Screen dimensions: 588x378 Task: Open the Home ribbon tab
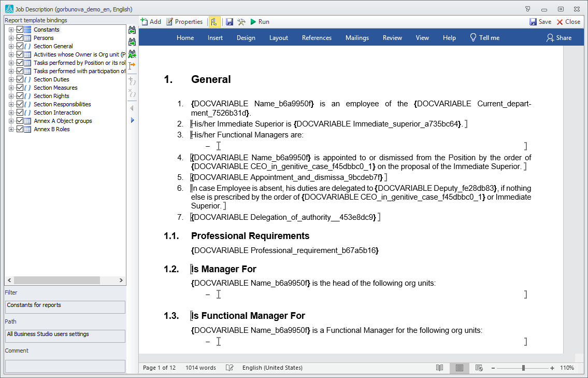point(185,37)
